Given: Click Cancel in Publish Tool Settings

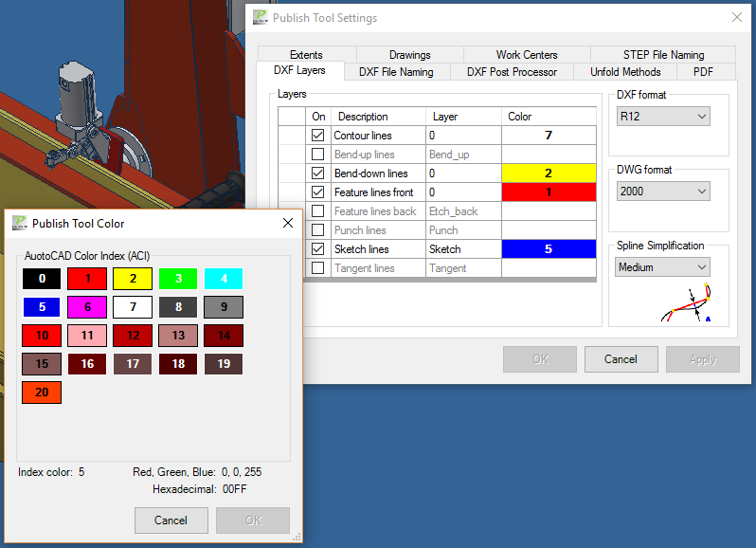Looking at the screenshot, I should tap(621, 359).
